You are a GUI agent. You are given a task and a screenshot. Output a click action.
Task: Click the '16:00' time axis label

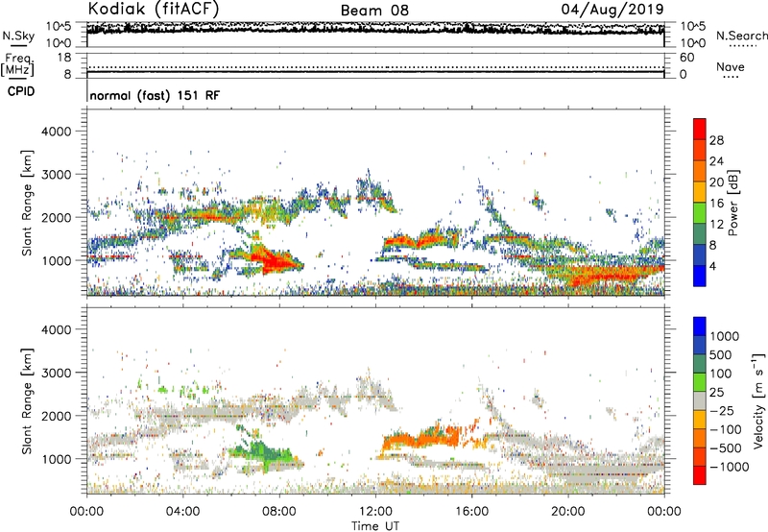pos(471,512)
